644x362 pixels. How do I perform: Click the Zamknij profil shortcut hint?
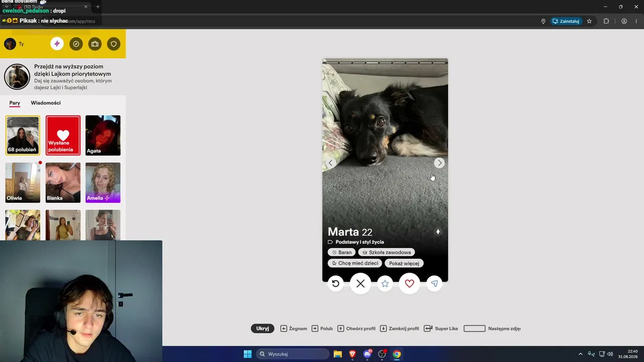click(x=399, y=328)
